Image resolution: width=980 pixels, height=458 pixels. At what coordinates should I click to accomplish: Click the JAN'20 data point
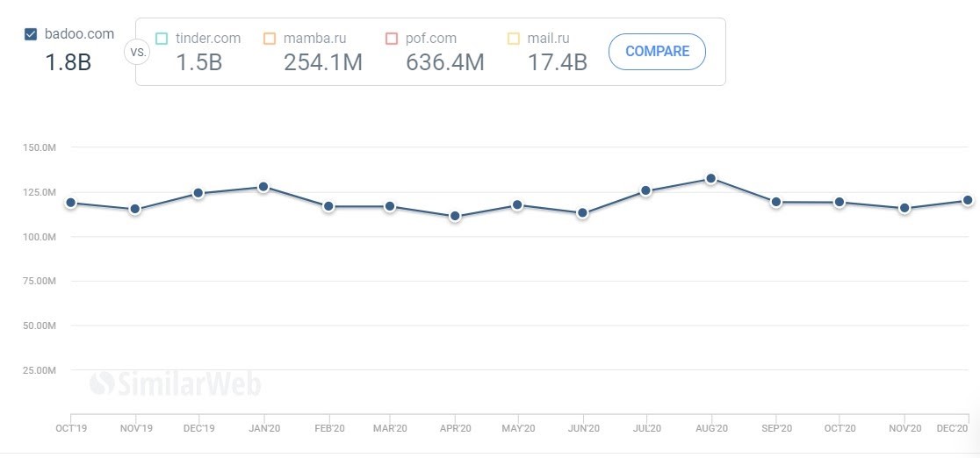point(263,187)
